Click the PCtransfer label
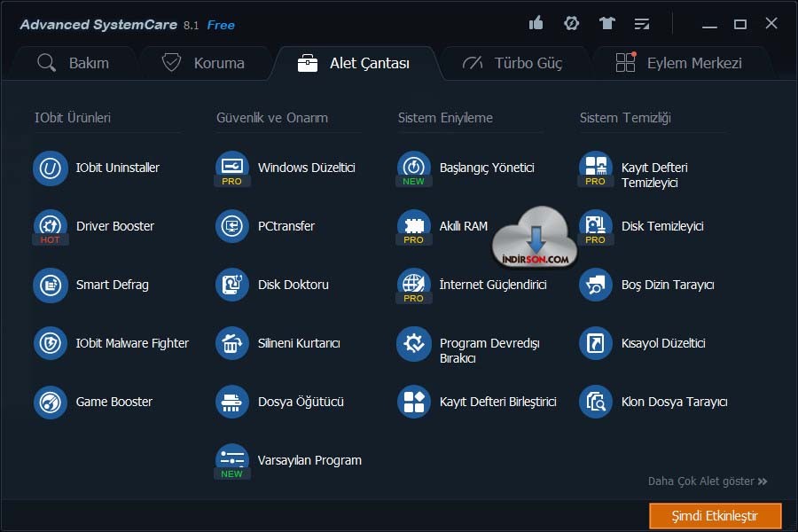Screen dimensions: 798x532 [286, 227]
